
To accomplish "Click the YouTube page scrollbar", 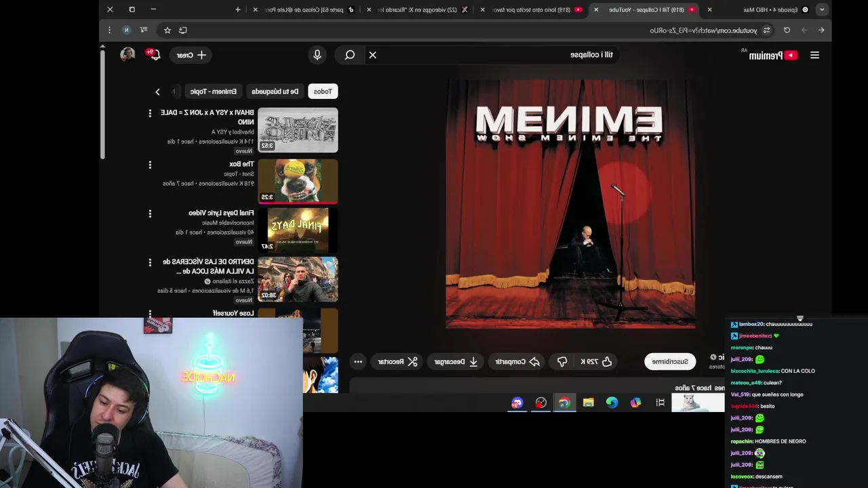I will point(102,104).
